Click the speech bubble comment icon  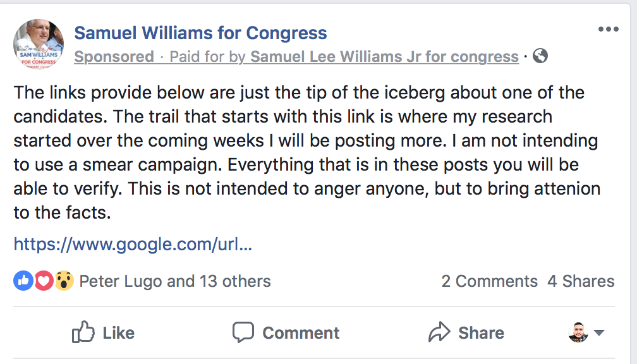pyautogui.click(x=243, y=332)
